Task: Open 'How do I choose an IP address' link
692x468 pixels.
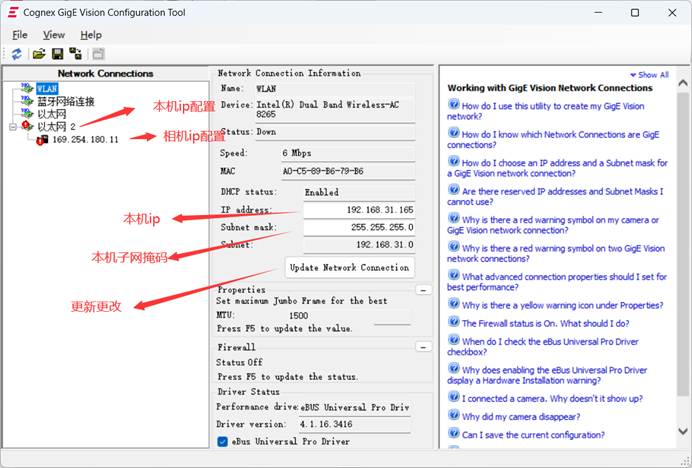Action: (557, 168)
